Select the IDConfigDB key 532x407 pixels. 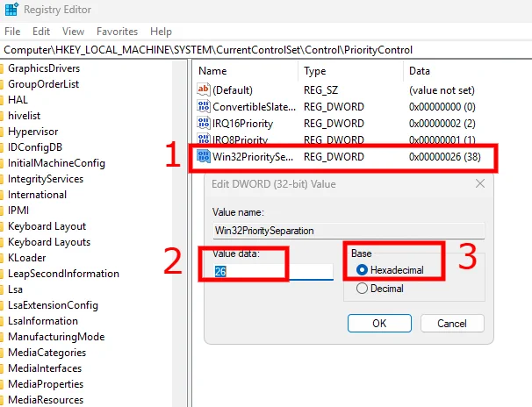35,147
